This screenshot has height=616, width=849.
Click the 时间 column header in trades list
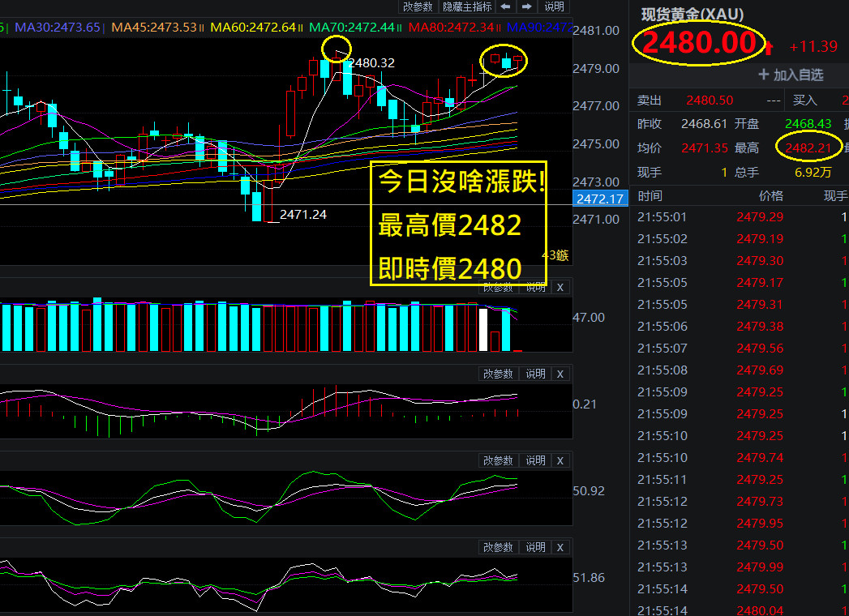click(650, 196)
